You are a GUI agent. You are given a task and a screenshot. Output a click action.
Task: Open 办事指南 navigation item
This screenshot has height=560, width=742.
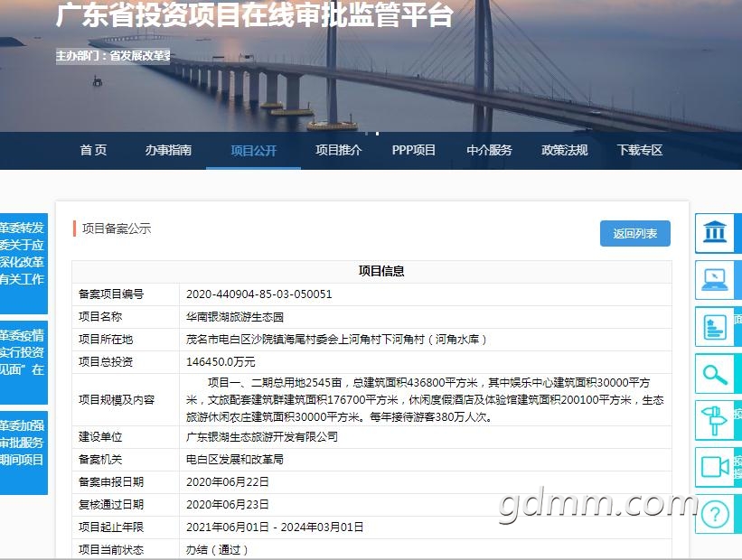point(168,151)
